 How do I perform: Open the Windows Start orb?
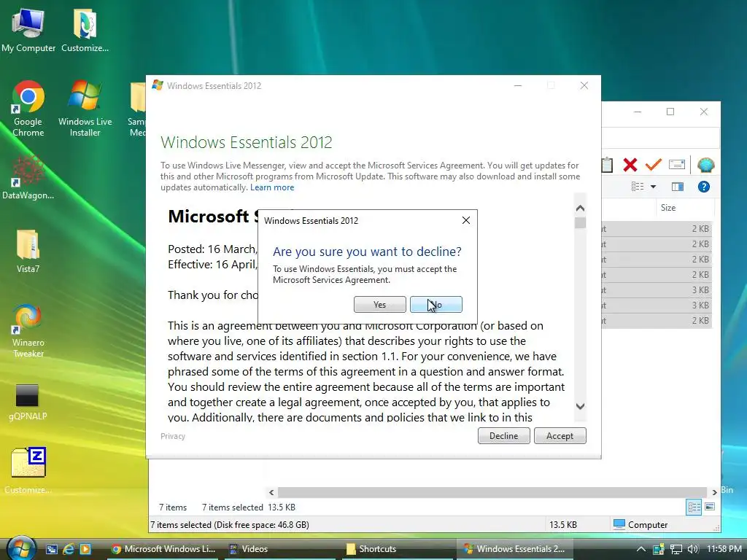(x=20, y=548)
